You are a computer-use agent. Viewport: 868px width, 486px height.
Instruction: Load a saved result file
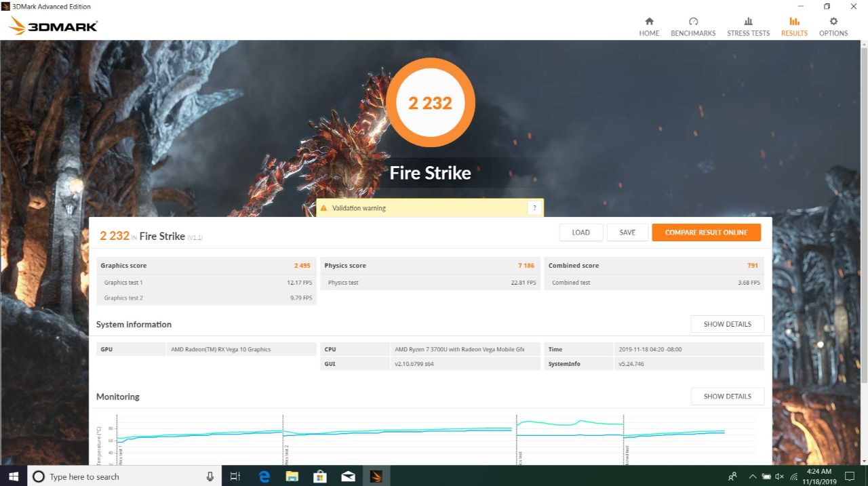581,232
